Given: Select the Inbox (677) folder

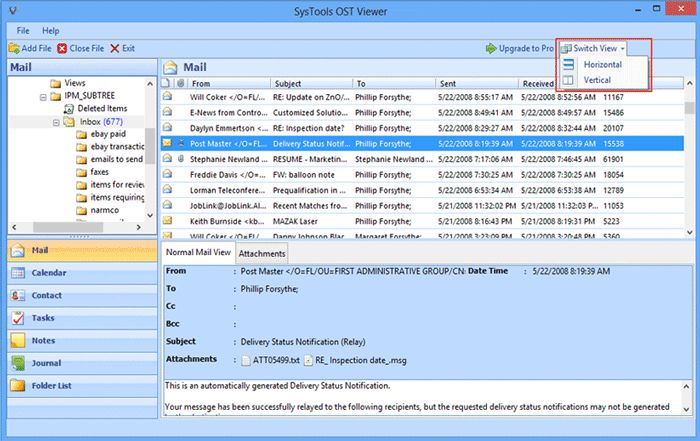Looking at the screenshot, I should [101, 122].
